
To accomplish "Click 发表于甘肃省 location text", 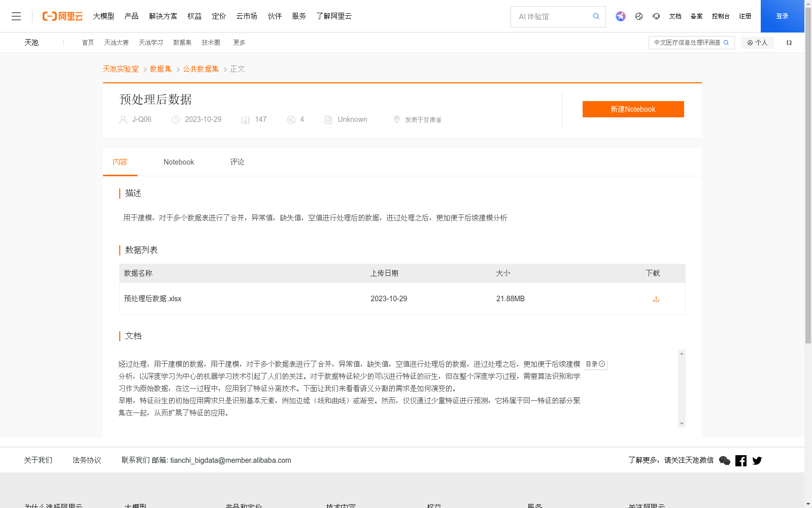I will click(x=423, y=120).
